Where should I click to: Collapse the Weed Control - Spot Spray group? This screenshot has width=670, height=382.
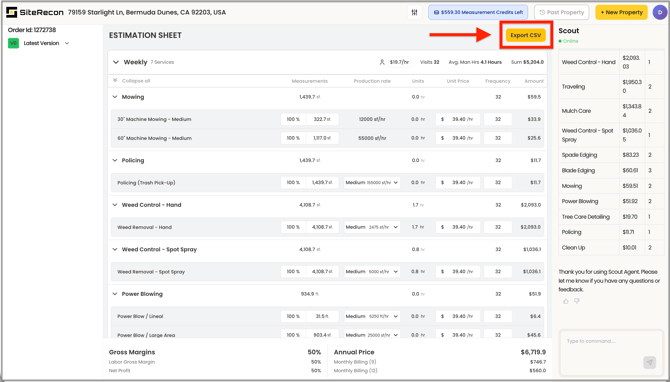115,249
